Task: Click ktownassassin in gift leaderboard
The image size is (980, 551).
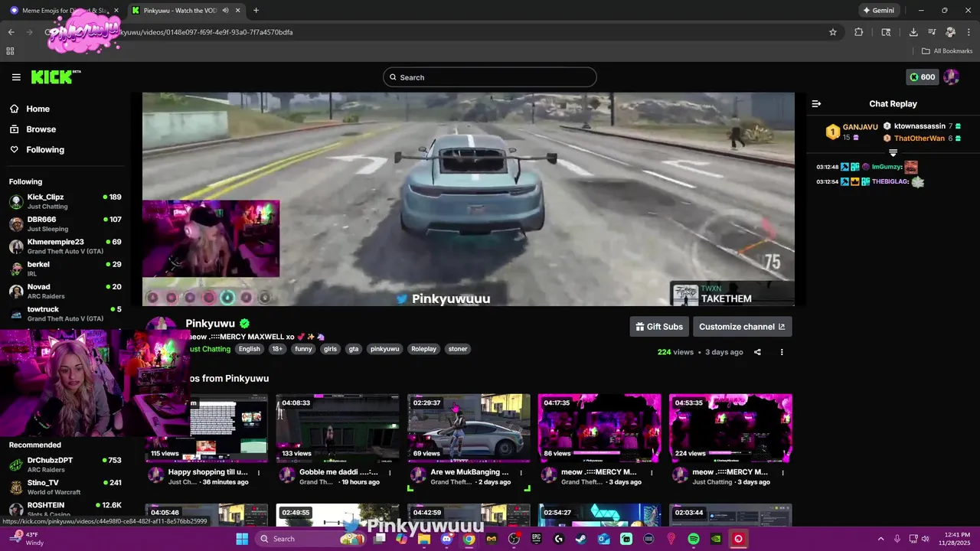Action: (x=920, y=126)
